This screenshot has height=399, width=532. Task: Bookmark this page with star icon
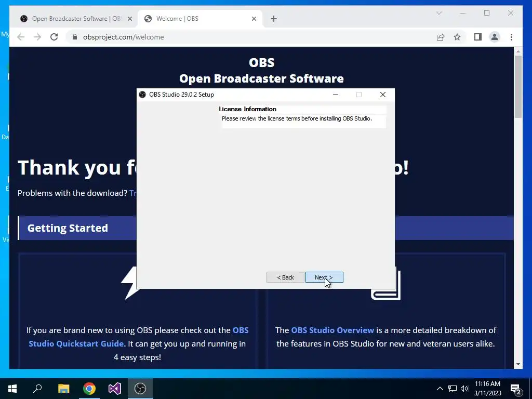pos(457,37)
